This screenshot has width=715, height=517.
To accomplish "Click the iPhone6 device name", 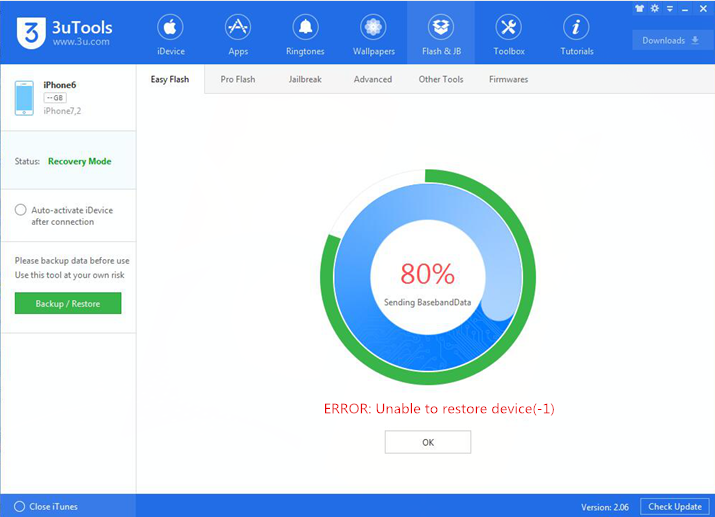I will 60,85.
